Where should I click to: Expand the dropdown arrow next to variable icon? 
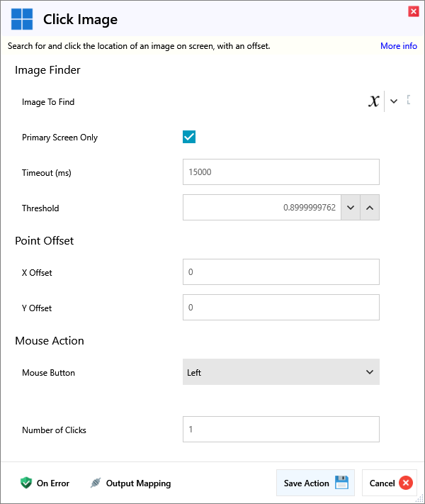[x=394, y=101]
